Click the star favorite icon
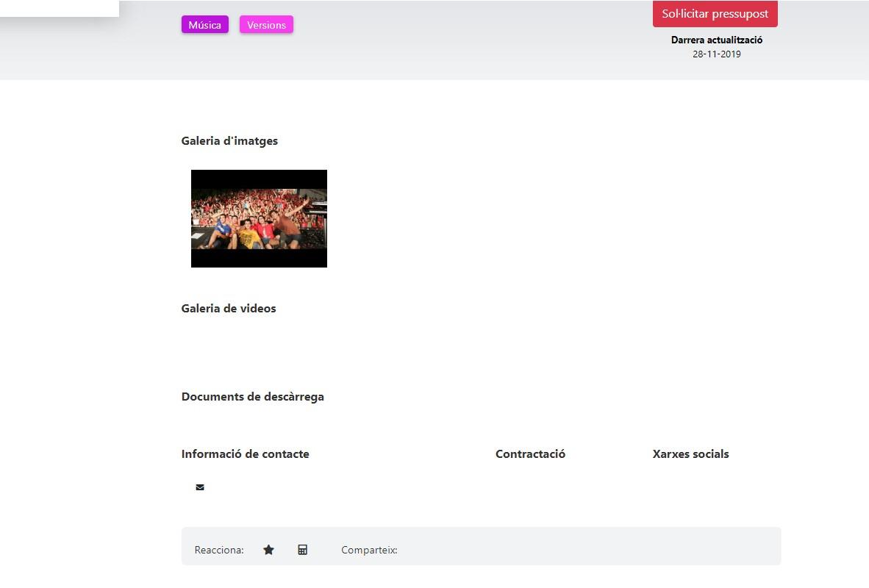This screenshot has width=869, height=588. pos(268,550)
